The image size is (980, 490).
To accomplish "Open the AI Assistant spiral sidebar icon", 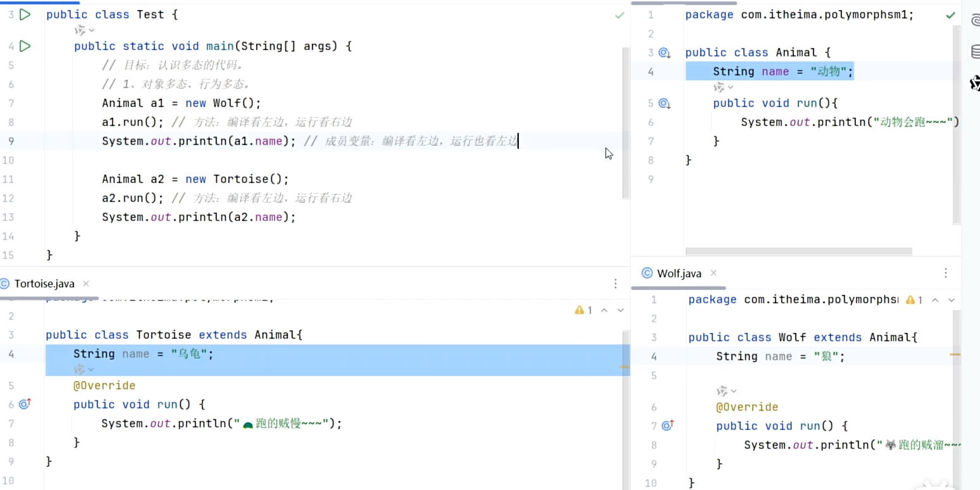I will coord(975,21).
